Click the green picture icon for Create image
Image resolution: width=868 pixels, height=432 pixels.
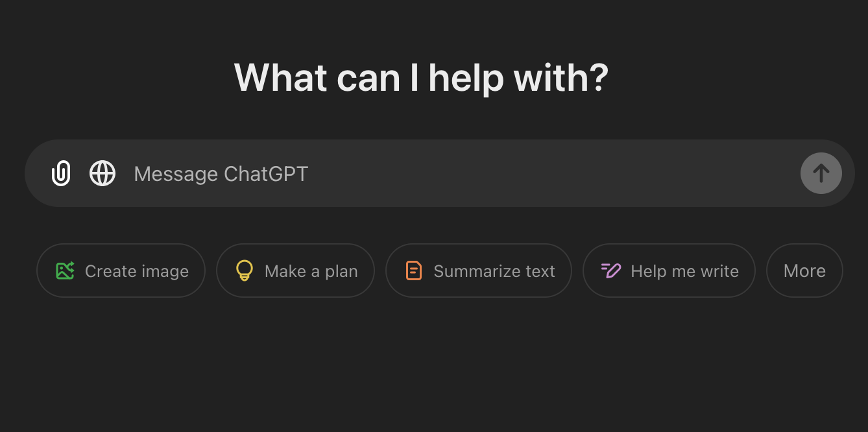point(65,270)
